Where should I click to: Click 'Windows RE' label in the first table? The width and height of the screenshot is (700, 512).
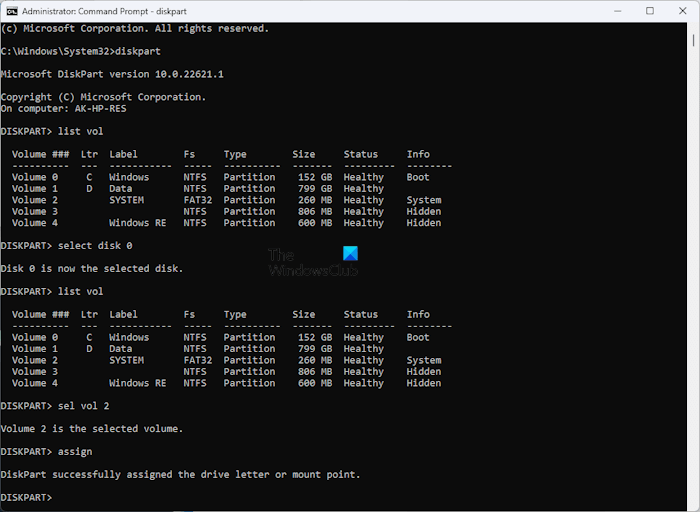(138, 223)
